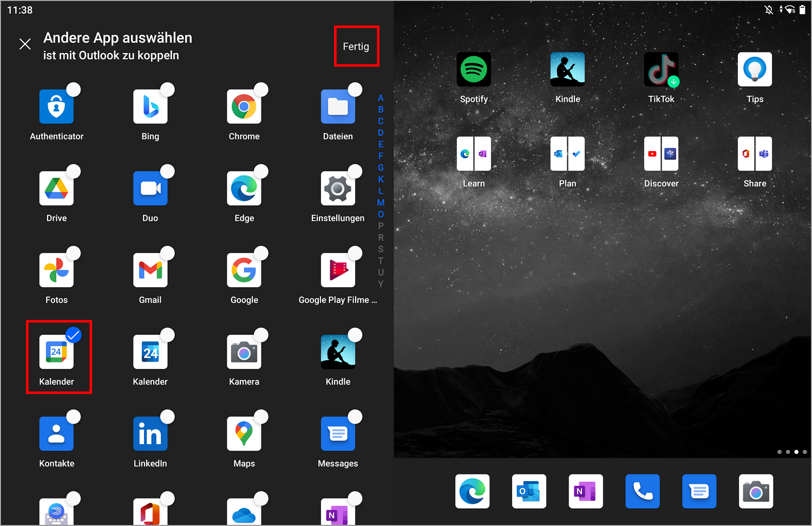
Task: Jump to letter G in the index
Action: [x=381, y=168]
